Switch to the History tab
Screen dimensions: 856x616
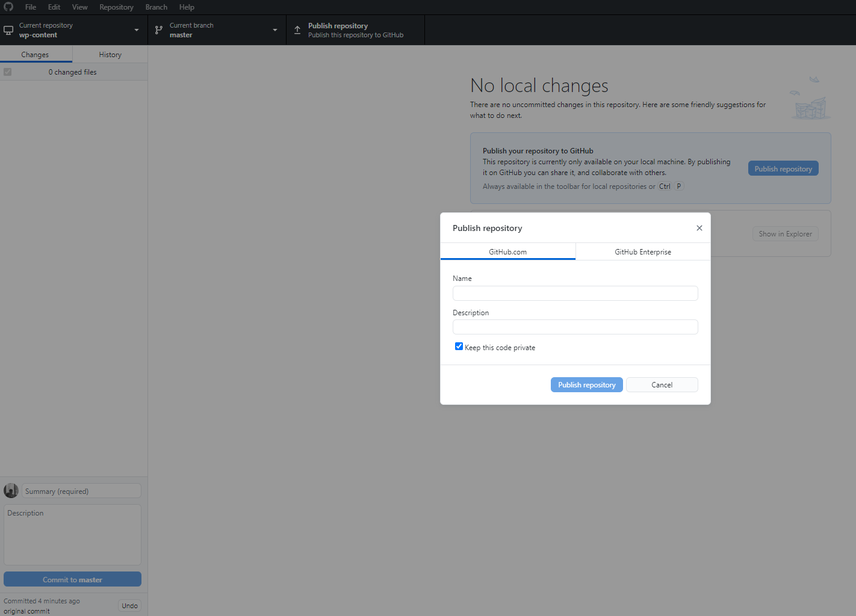coord(110,54)
